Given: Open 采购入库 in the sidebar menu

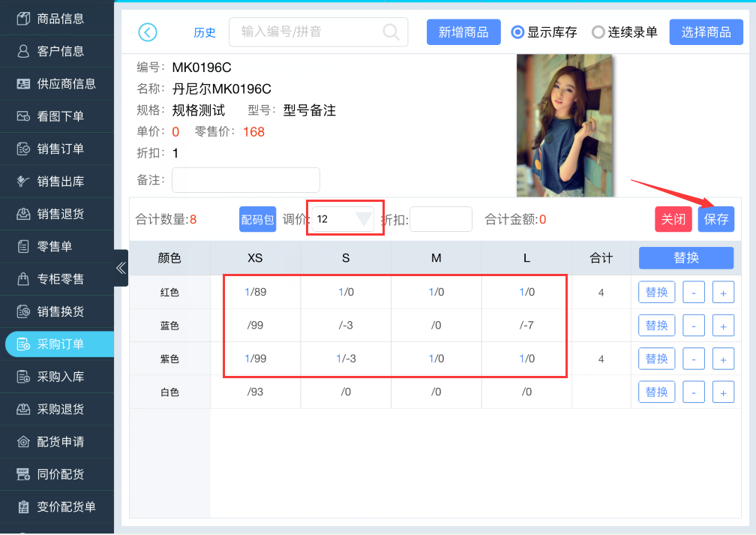Looking at the screenshot, I should [x=60, y=377].
